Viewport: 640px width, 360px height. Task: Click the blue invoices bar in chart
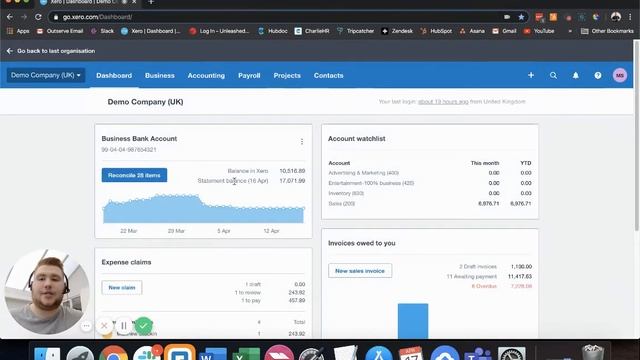[413, 321]
